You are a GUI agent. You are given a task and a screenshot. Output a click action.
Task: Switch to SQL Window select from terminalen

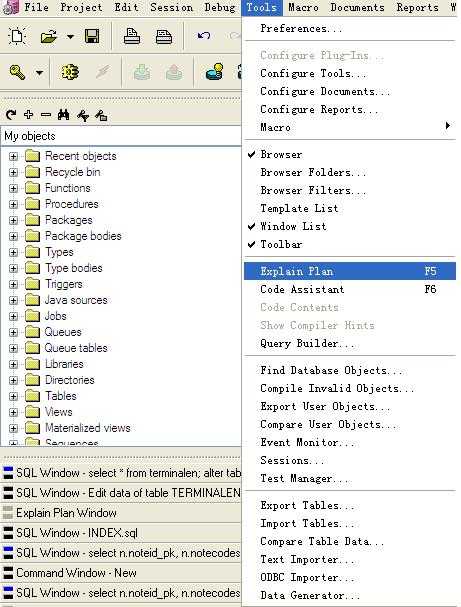(121, 473)
